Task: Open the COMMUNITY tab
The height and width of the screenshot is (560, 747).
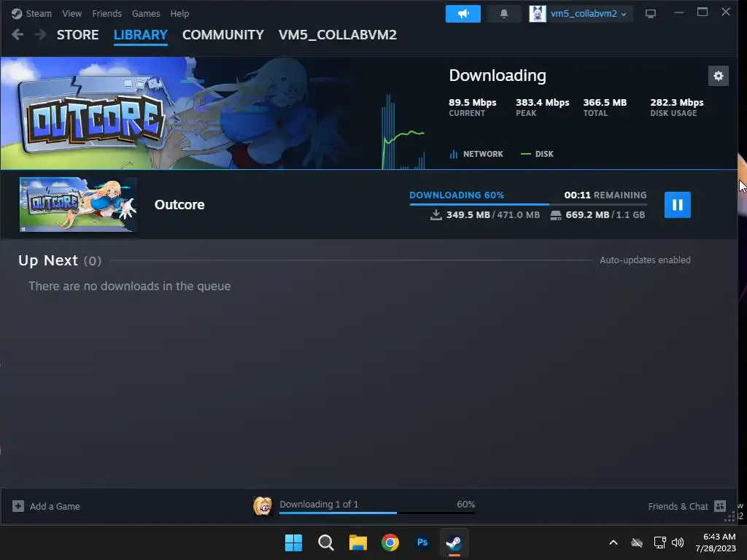Action: [x=223, y=35]
